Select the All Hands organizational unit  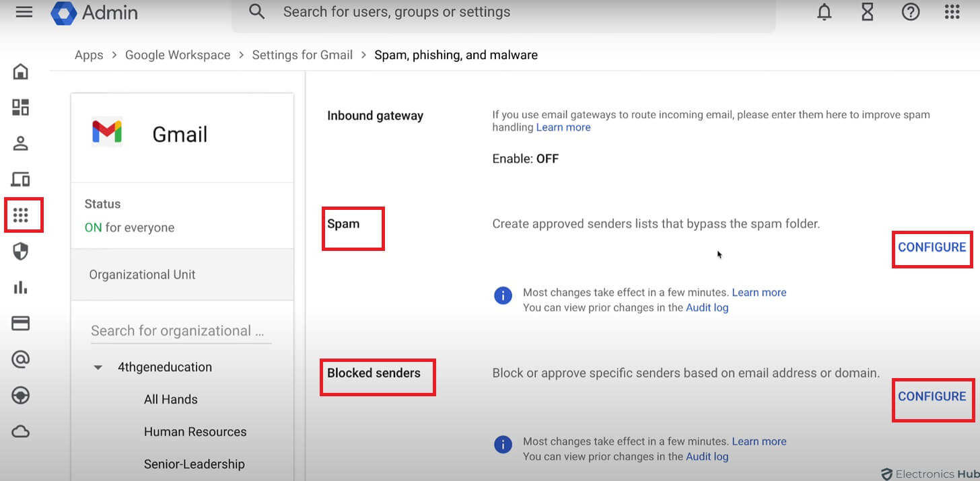[x=171, y=400]
